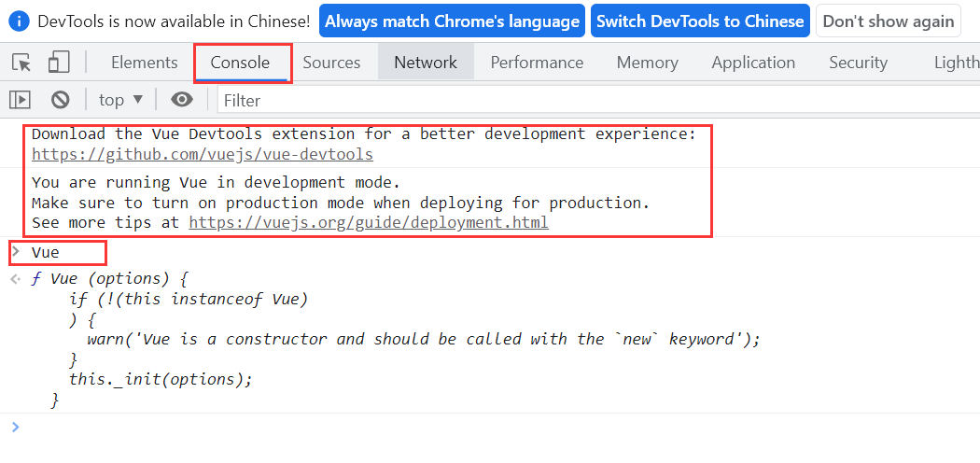Click the info icon in language banner
The image size is (980, 463).
click(20, 21)
